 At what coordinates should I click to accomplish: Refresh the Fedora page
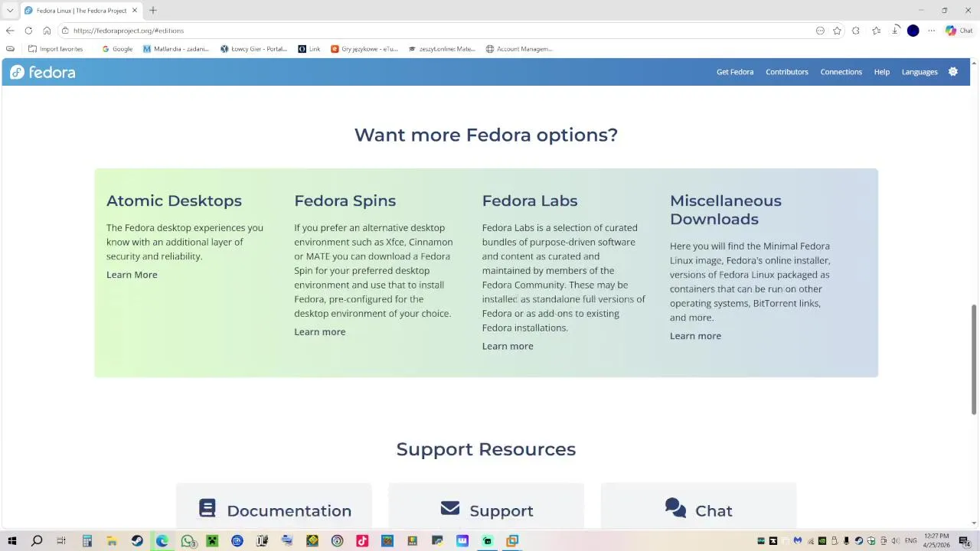click(28, 31)
